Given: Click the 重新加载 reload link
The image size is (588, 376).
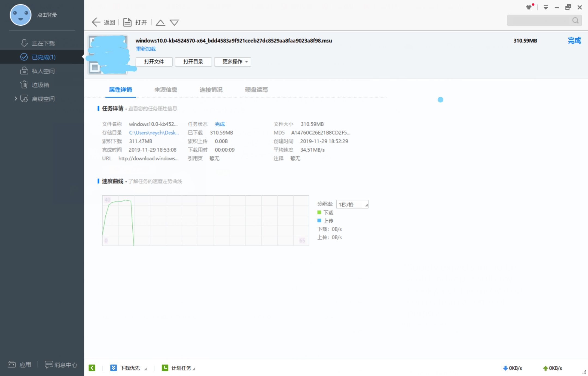Looking at the screenshot, I should [x=146, y=49].
